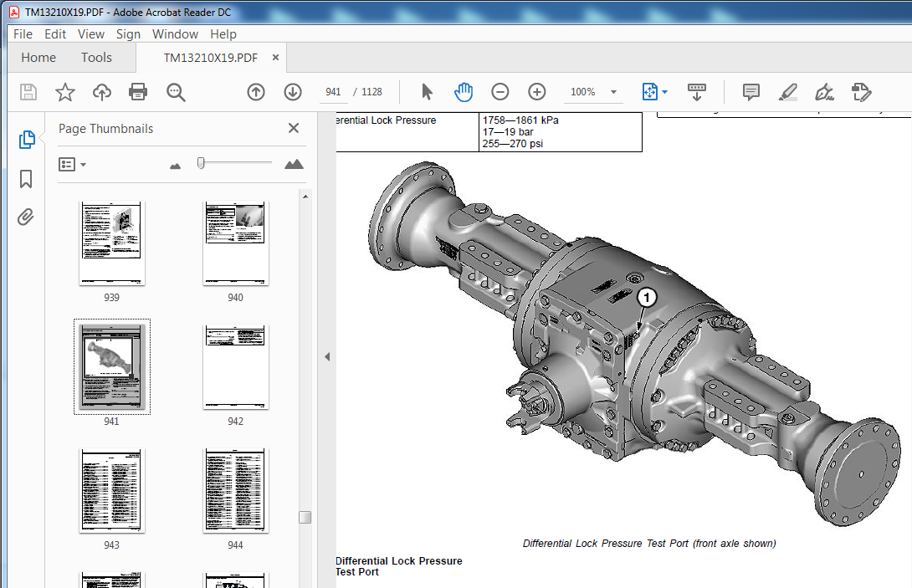912x588 pixels.
Task: Collapse the navigation pane with left arrow
Action: coord(327,356)
